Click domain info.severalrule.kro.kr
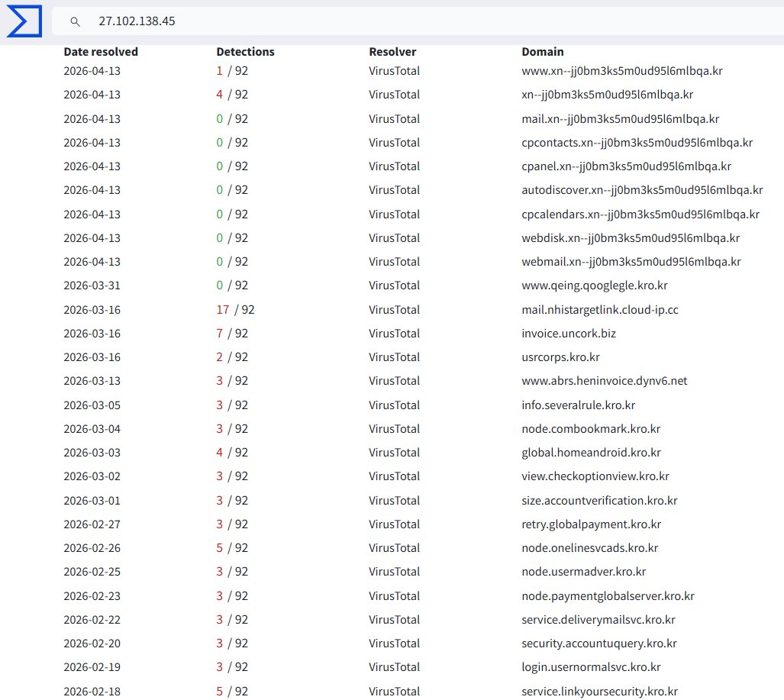The image size is (784, 700). (x=578, y=405)
